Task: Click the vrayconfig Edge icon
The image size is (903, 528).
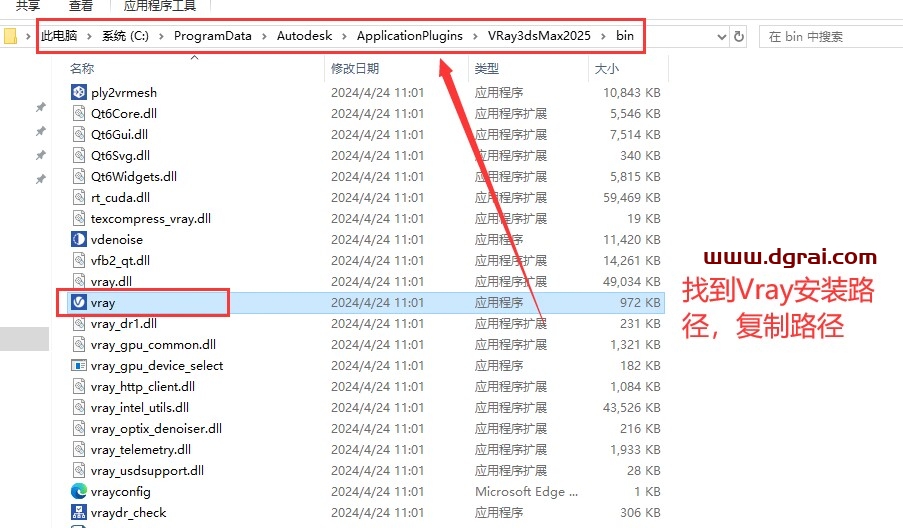Action: pyautogui.click(x=79, y=492)
